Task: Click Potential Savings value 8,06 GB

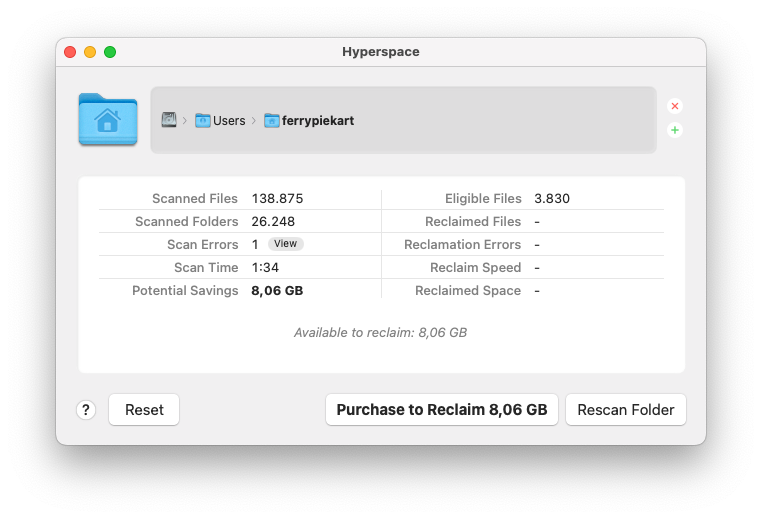Action: click(x=277, y=291)
